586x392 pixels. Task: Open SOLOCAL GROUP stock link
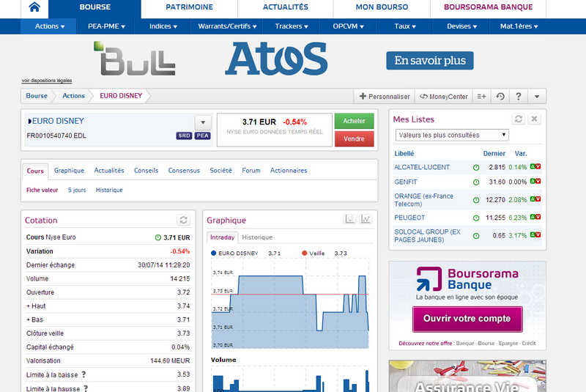pos(427,236)
